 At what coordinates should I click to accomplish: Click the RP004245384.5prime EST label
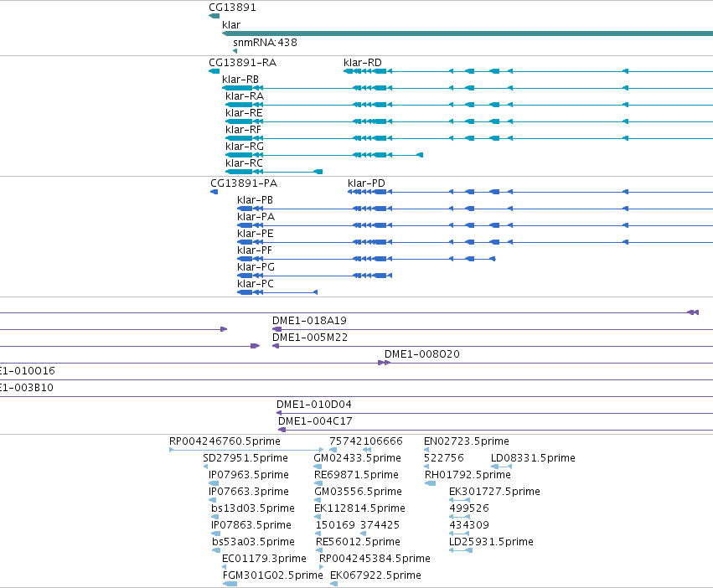pos(375,559)
